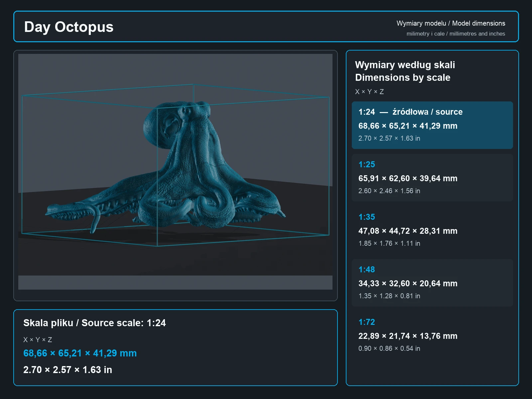
Task: Click the 34,33 × 32,60 × 20,64 mm value
Action: [x=408, y=284]
